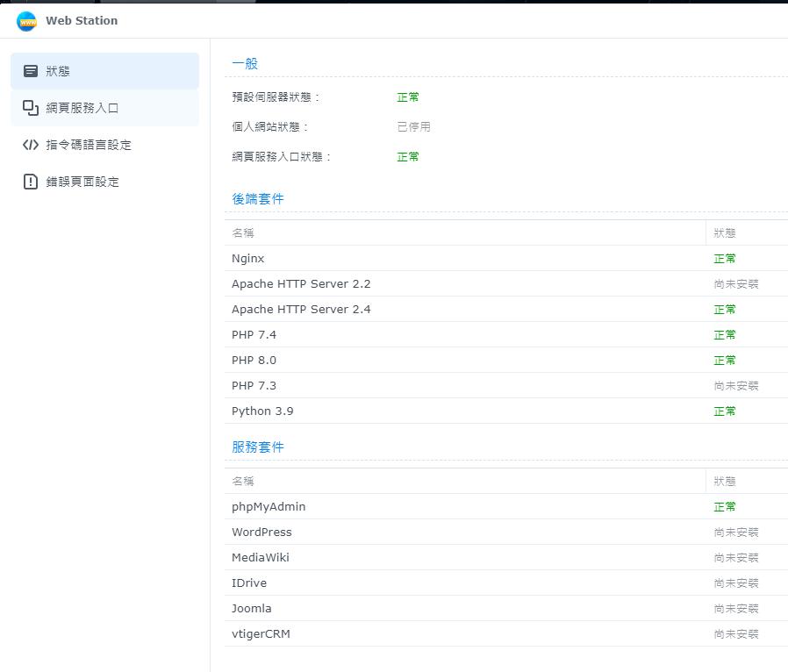Click the 尚未安裝 status of WordPress
The image size is (788, 672).
click(736, 533)
